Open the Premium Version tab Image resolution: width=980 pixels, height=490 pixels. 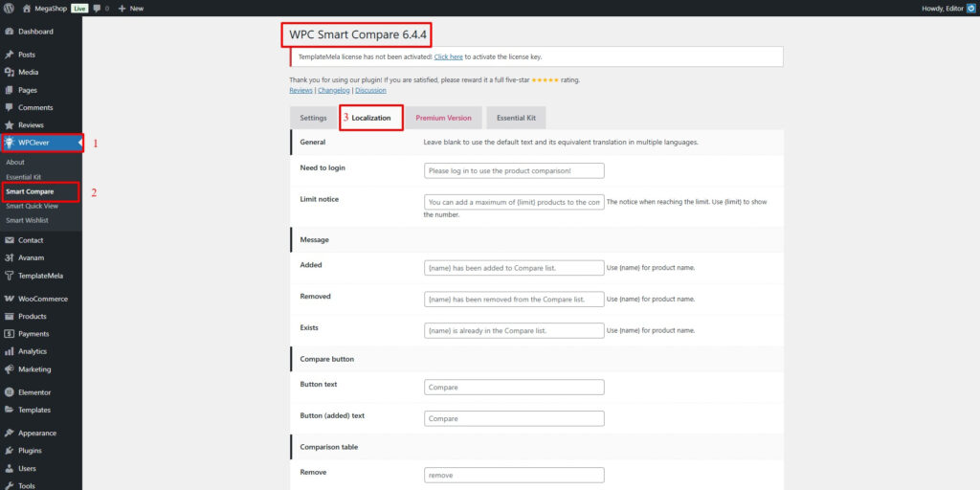pos(444,118)
